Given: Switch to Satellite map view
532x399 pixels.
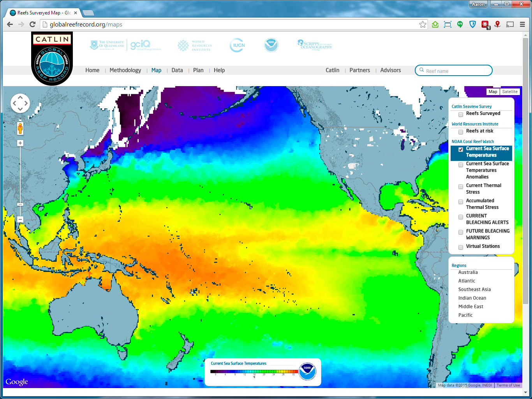Looking at the screenshot, I should tap(510, 92).
